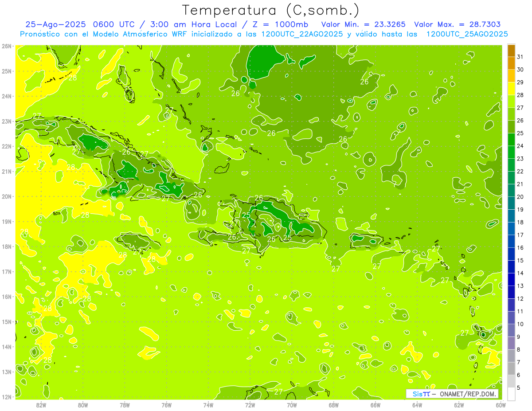532x411 pixels.
Task: Click the 78W longitude axis label
Action: pyautogui.click(x=125, y=405)
